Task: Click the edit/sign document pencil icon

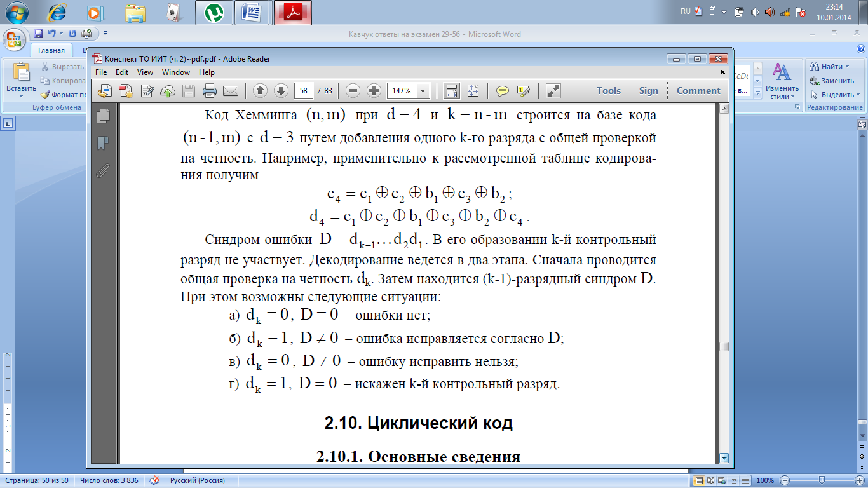Action: (x=147, y=91)
